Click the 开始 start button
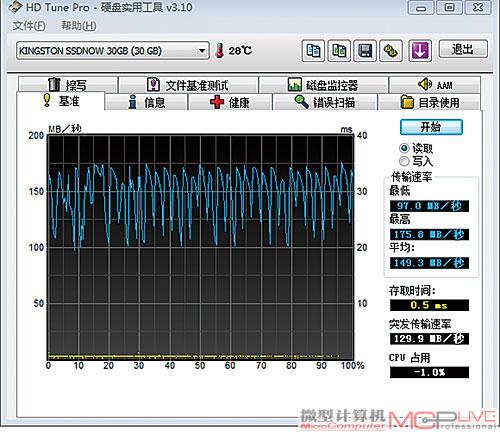 (x=431, y=127)
